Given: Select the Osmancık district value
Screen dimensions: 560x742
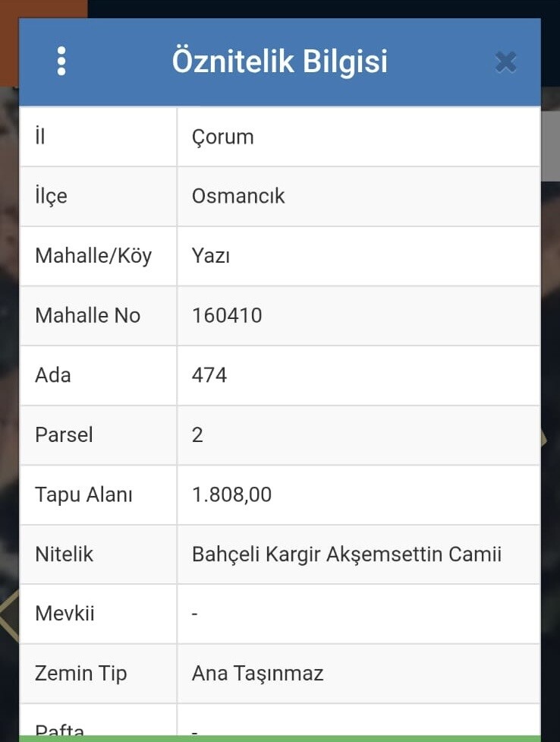Looking at the screenshot, I should (238, 196).
